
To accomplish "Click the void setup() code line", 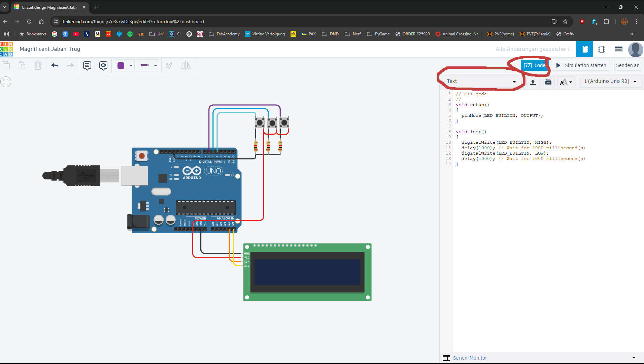I will [472, 105].
